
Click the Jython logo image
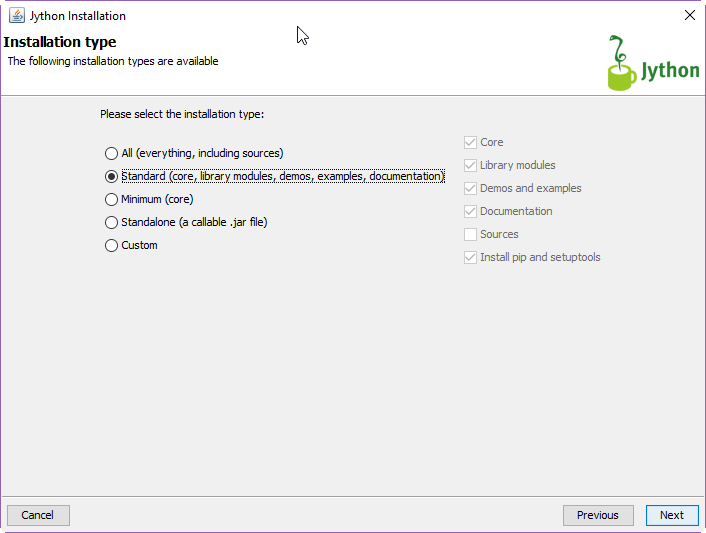(653, 63)
